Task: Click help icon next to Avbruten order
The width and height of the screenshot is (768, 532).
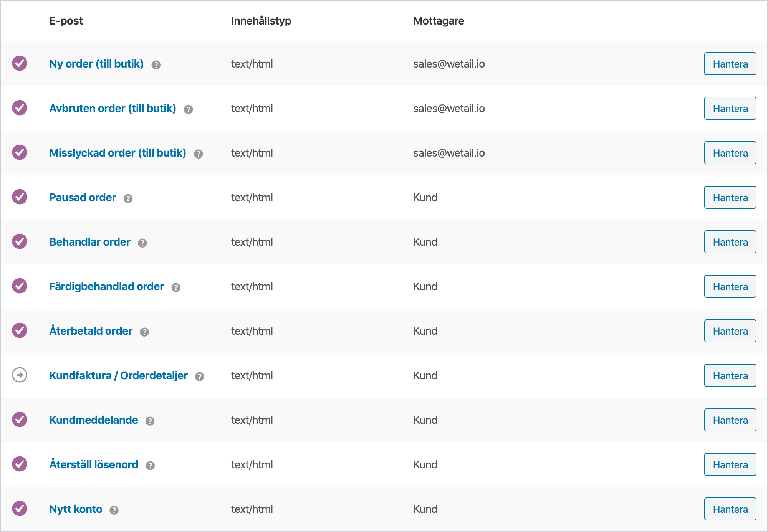Action: pos(188,109)
